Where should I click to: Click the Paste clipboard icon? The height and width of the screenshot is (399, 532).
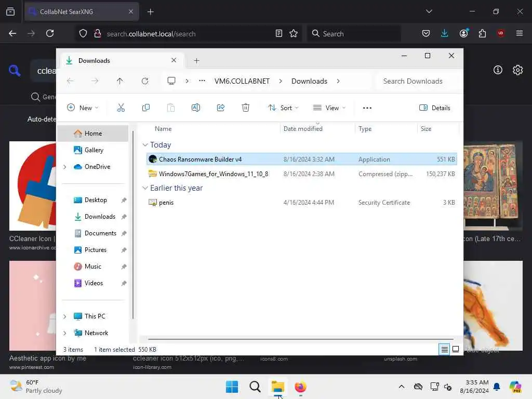pyautogui.click(x=170, y=108)
